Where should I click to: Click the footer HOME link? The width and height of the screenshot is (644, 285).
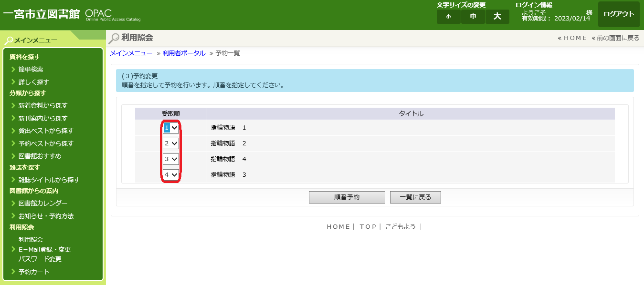click(x=338, y=227)
